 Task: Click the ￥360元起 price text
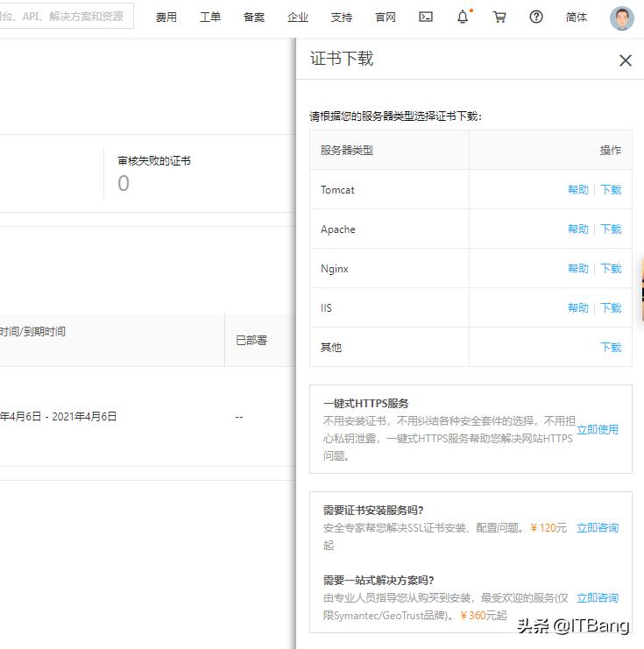coord(484,616)
